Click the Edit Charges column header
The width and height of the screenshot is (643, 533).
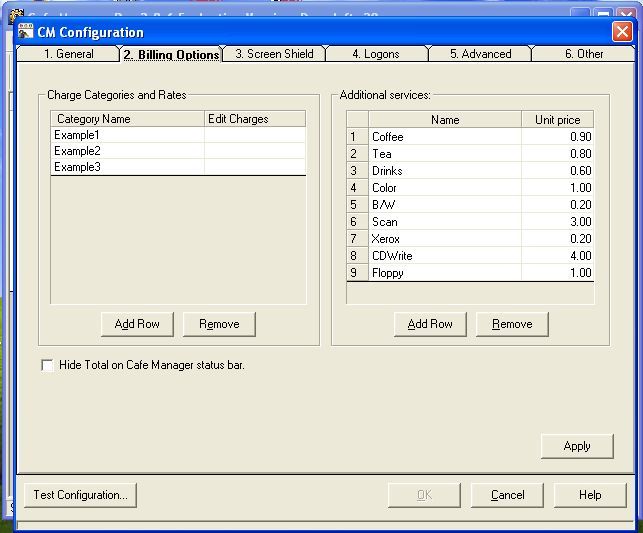[255, 119]
